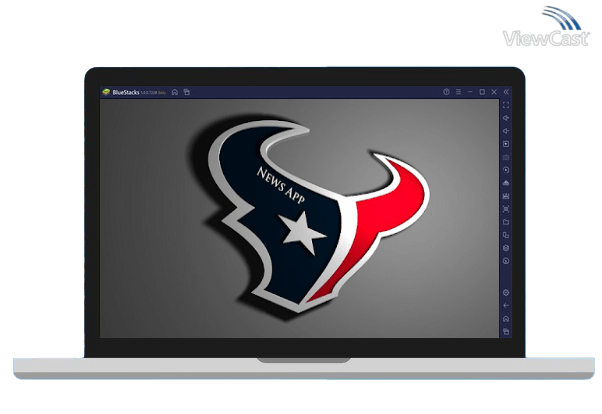The width and height of the screenshot is (602, 414).
Task: Click the recent apps icon in sidebar
Action: [x=506, y=331]
